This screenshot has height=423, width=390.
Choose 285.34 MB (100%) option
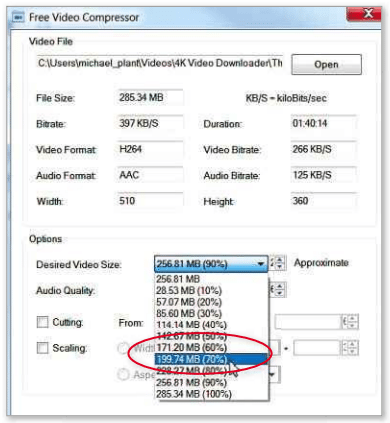pos(211,394)
